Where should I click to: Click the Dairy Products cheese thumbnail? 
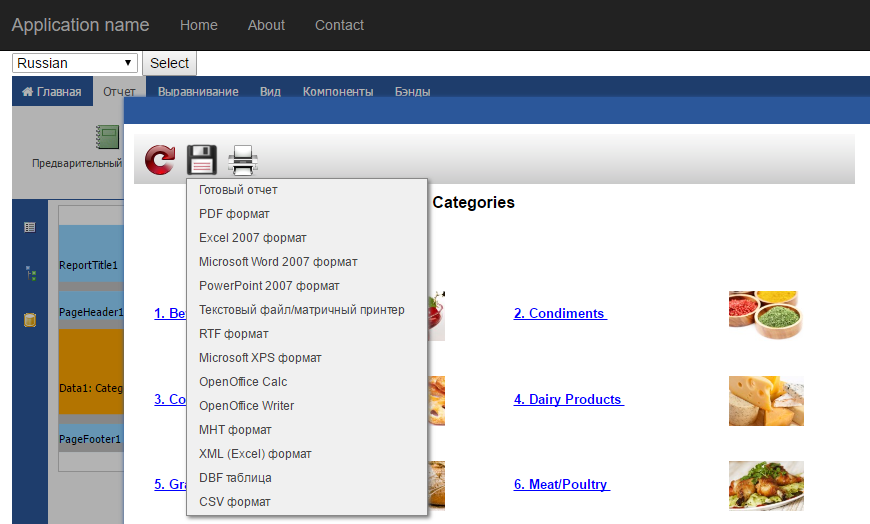tap(766, 401)
